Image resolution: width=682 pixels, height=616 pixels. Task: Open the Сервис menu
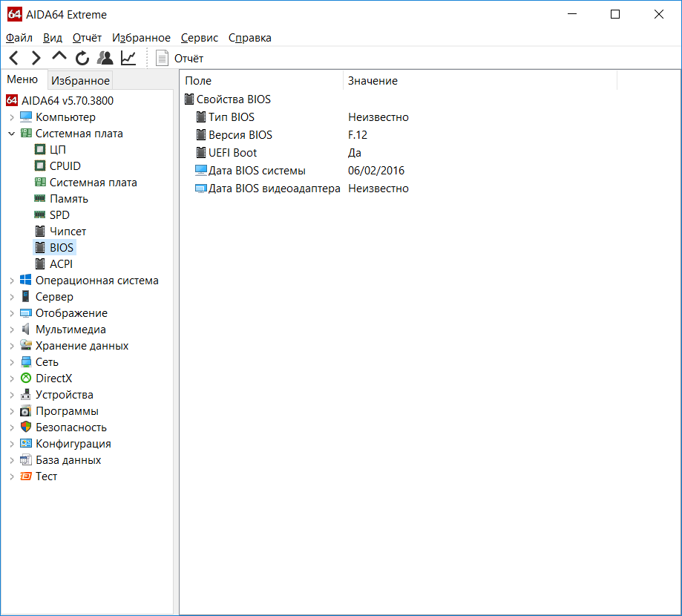click(199, 38)
